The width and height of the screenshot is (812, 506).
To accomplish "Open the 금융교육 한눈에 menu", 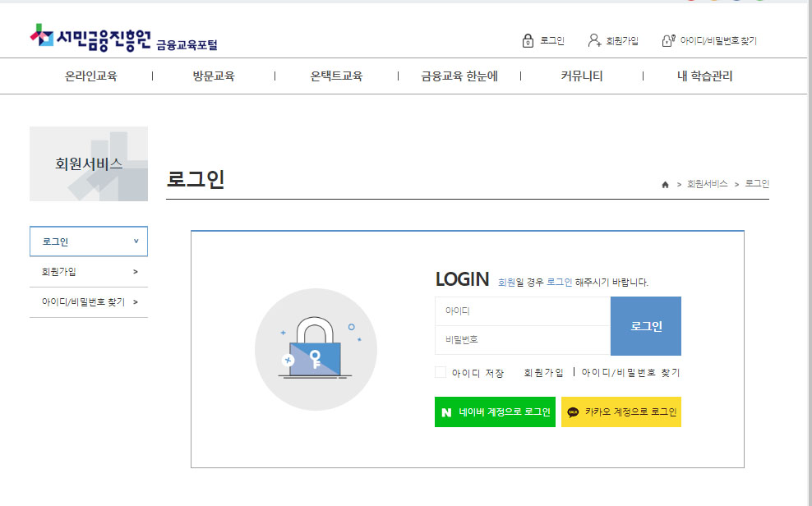I will [x=459, y=76].
